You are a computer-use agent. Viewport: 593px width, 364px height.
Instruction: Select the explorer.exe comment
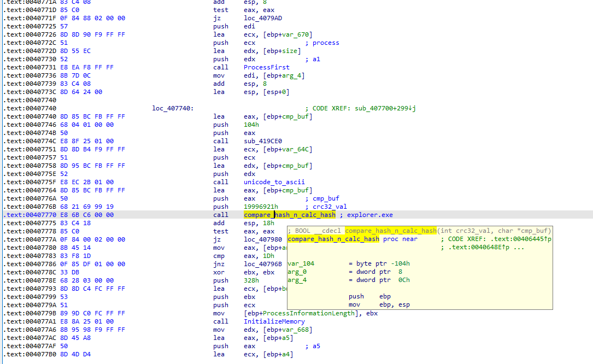pyautogui.click(x=369, y=215)
